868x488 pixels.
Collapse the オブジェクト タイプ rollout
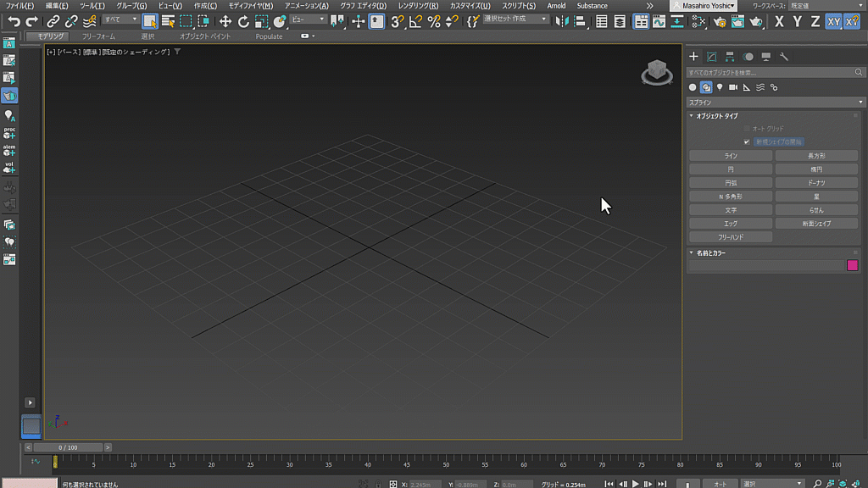pyautogui.click(x=717, y=116)
